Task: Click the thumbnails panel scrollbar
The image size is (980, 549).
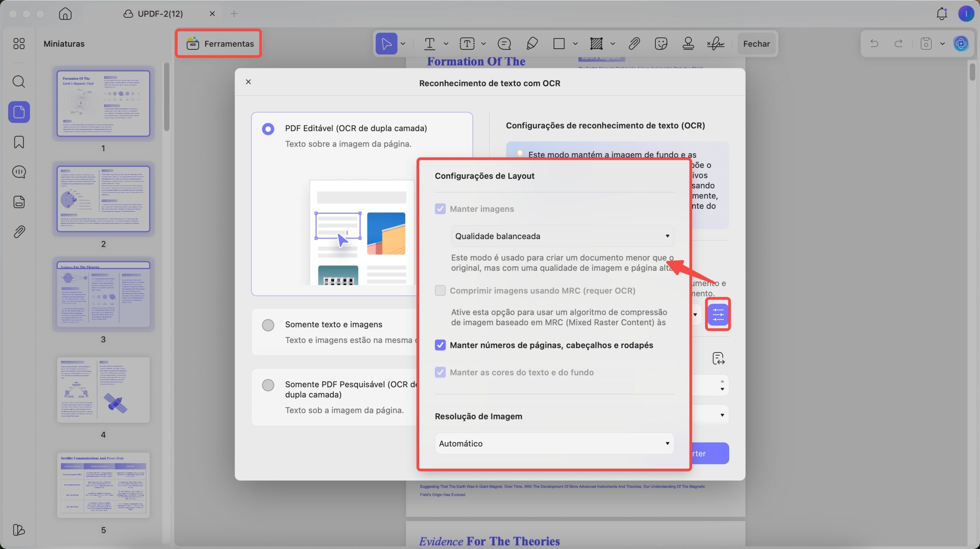Action: pyautogui.click(x=167, y=97)
